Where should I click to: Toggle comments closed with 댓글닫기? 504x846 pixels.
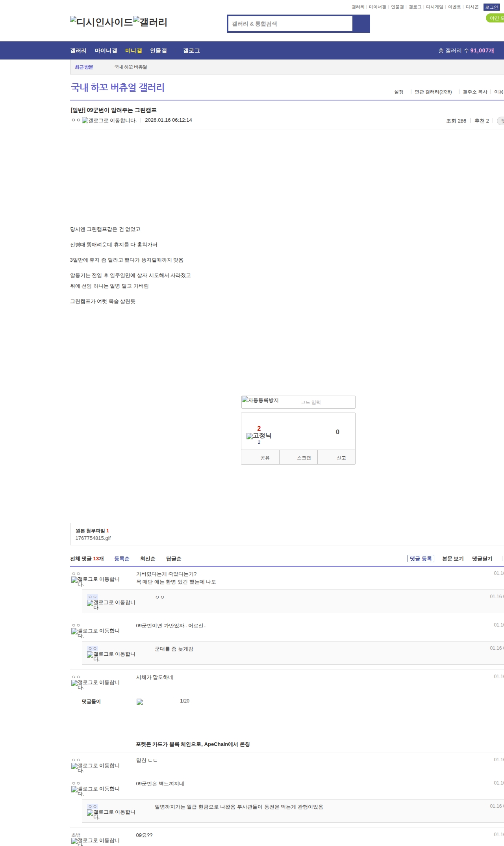pyautogui.click(x=482, y=559)
